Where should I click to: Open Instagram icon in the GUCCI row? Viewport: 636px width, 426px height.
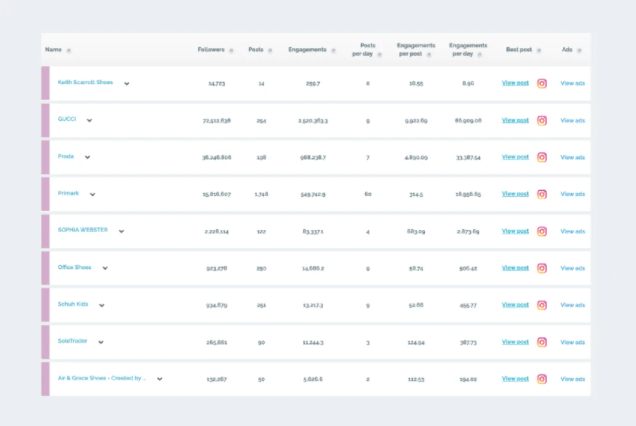coord(542,120)
